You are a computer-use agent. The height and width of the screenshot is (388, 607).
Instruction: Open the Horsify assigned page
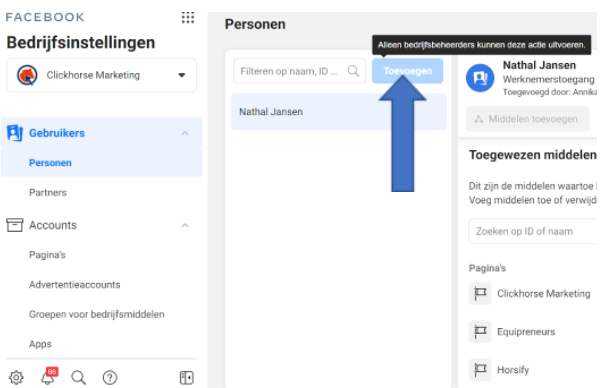tap(513, 370)
